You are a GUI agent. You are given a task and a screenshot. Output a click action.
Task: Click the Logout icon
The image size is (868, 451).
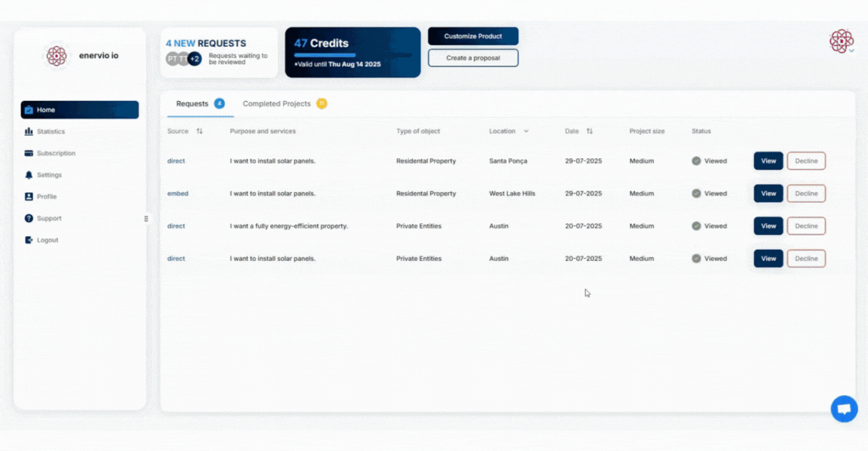click(29, 241)
